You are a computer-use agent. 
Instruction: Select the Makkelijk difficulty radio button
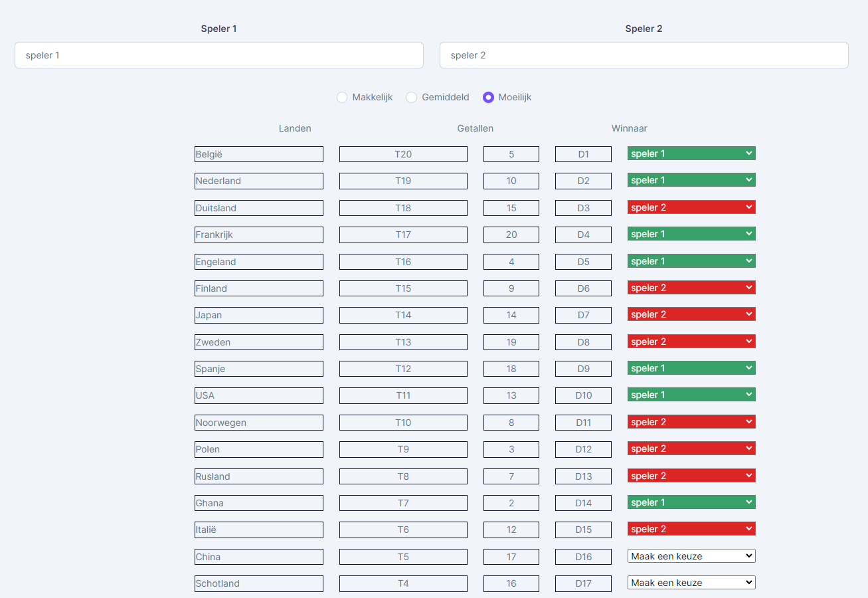[342, 98]
